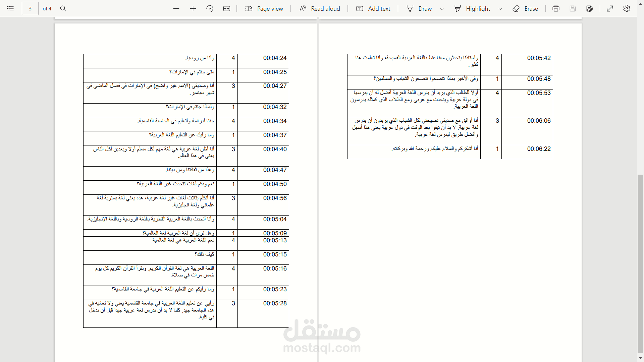
Task: Click the vertical scrollbar thumb
Action: (640, 263)
